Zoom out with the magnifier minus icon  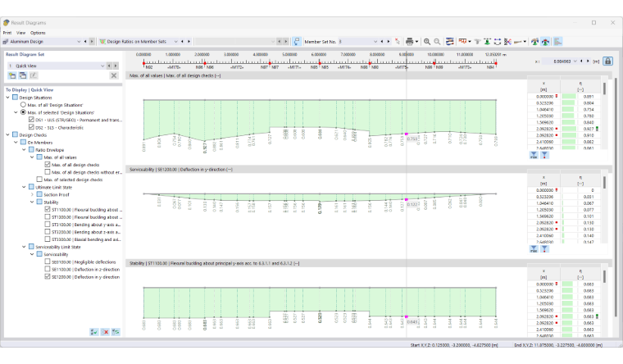pos(437,41)
